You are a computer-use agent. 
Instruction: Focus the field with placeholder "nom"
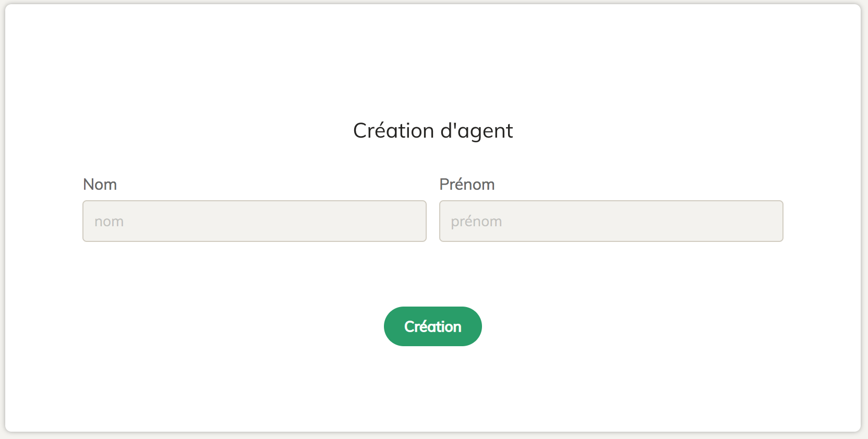[255, 221]
